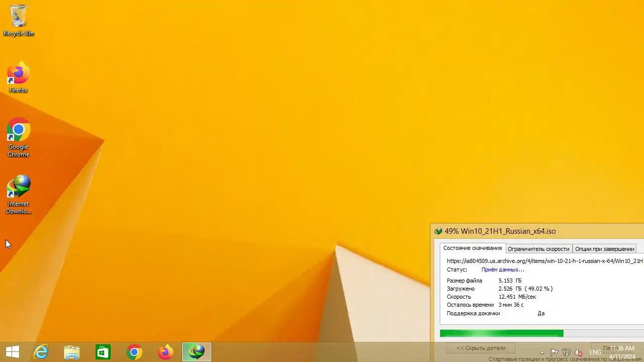Click the resume support value Да

[x=541, y=313]
